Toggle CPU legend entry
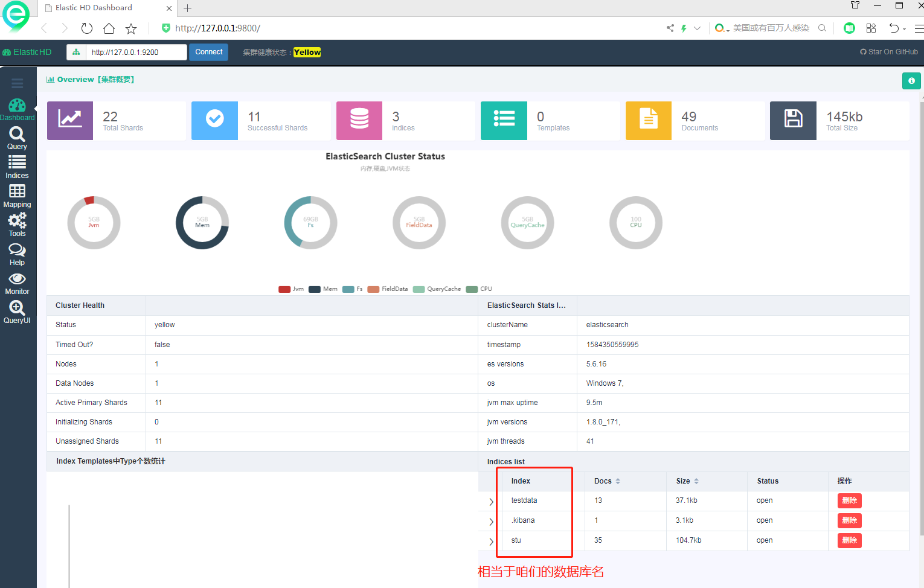Screen dimensions: 924x588 click(479, 289)
